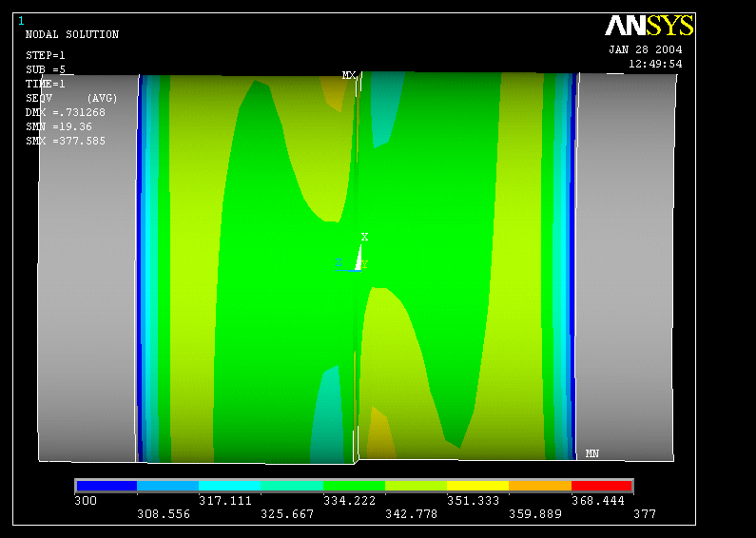The width and height of the screenshot is (756, 538).
Task: Click the cyan legend swatch above 317.111
Action: (x=229, y=486)
